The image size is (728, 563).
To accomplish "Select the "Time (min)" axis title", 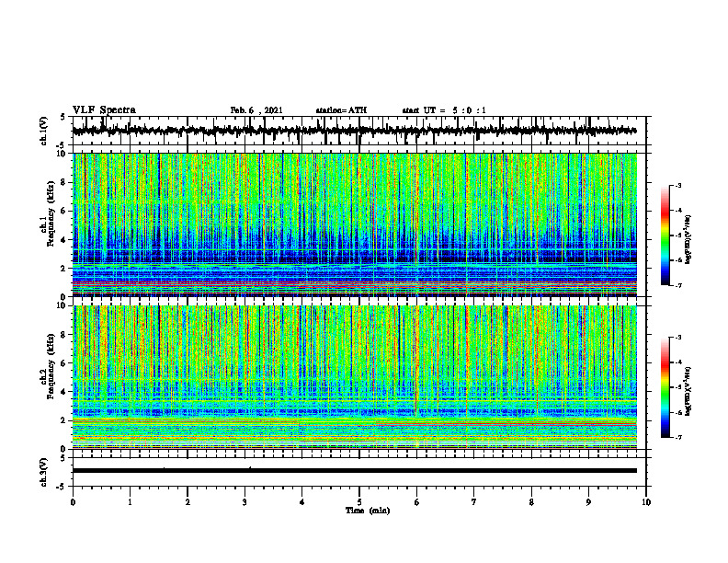I will (x=368, y=511).
